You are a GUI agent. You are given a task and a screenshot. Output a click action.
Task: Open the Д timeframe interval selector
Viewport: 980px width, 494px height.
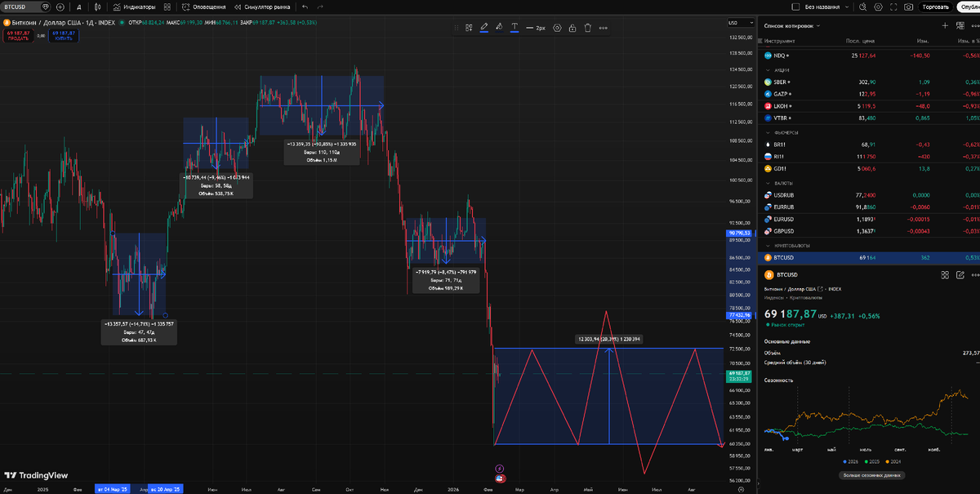click(78, 7)
